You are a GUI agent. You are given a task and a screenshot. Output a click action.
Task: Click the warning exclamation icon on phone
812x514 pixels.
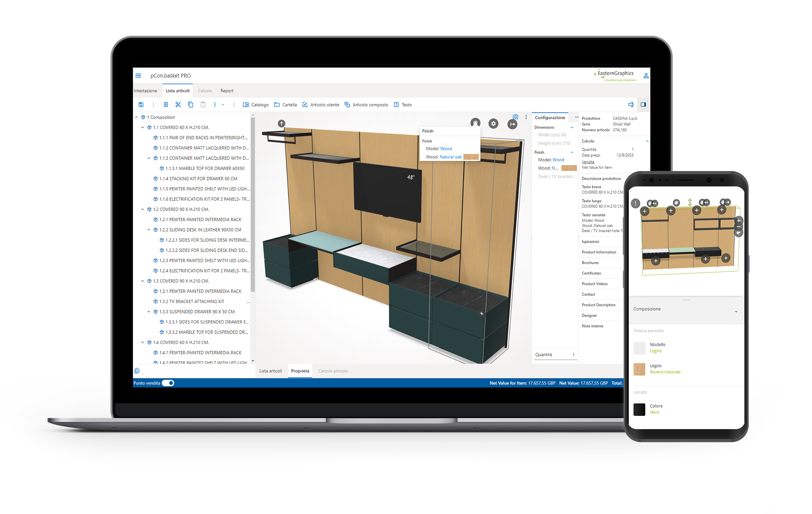636,203
